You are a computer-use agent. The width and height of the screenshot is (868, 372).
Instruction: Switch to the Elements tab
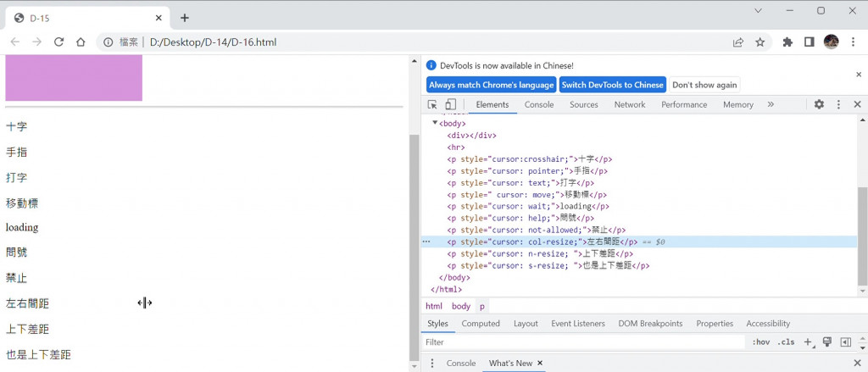[492, 104]
